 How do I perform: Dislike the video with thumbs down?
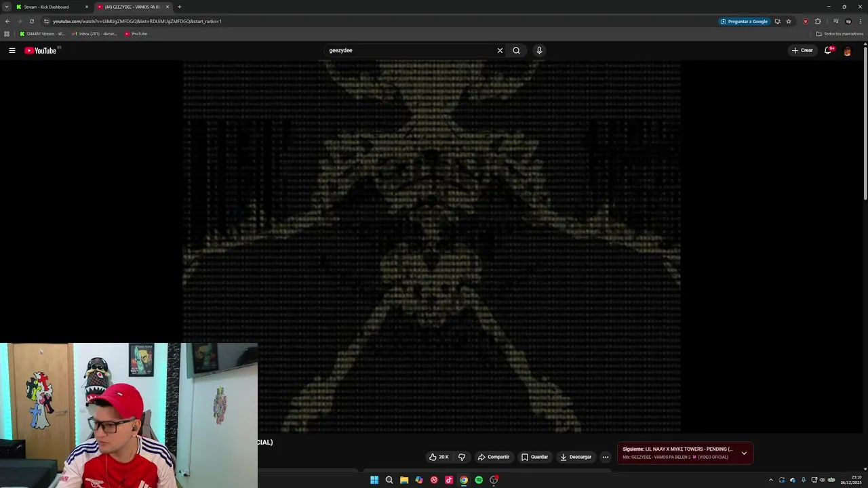462,457
